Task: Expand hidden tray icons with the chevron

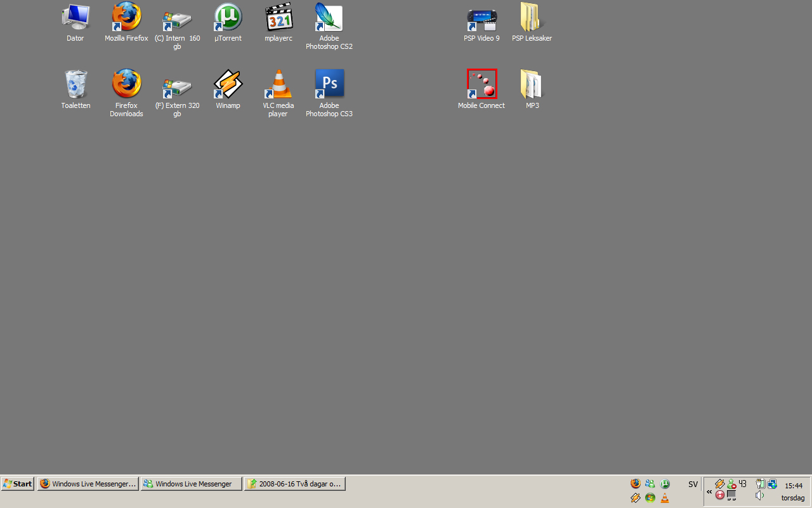Action: pos(709,491)
